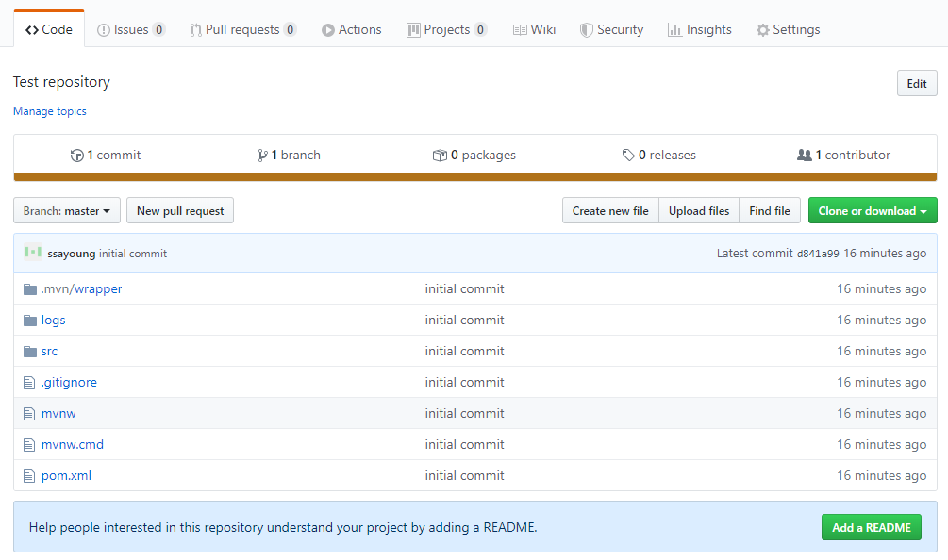Click the Issues circle icon
This screenshot has width=948, height=560.
tap(104, 30)
